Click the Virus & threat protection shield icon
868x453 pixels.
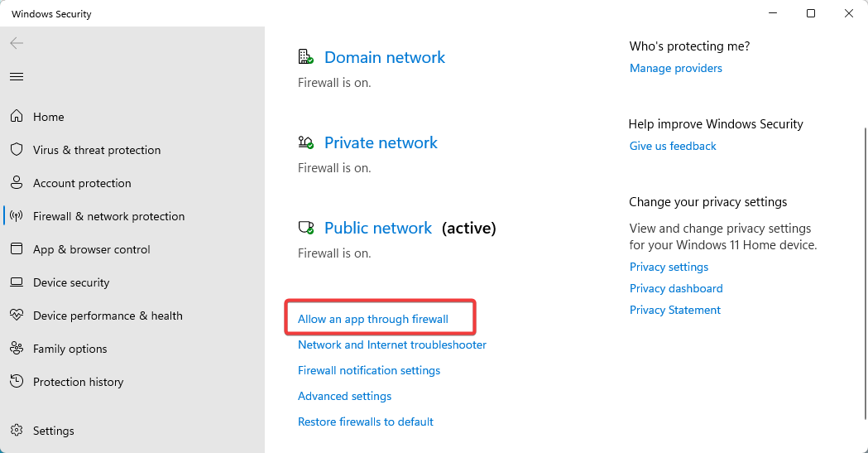point(17,150)
